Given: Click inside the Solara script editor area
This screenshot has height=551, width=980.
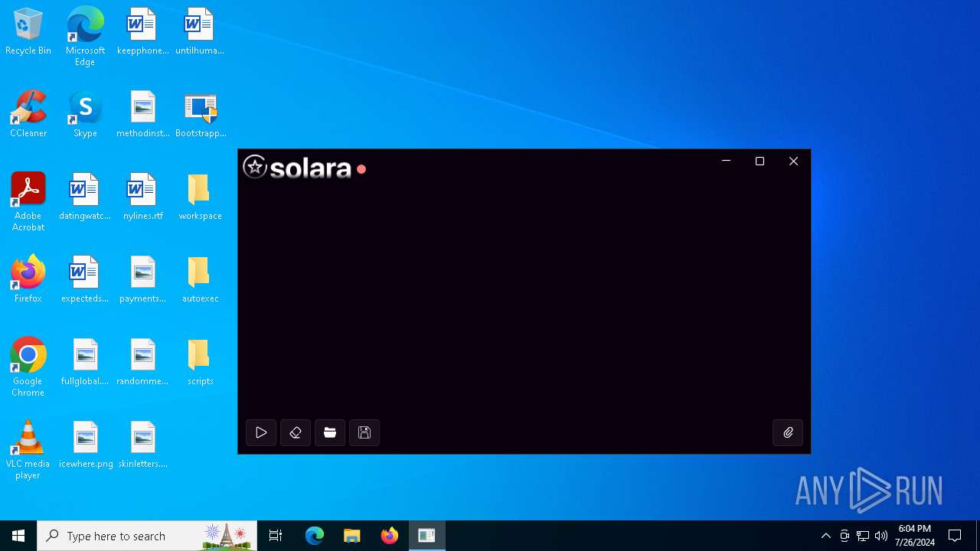Looking at the screenshot, I should click(524, 298).
